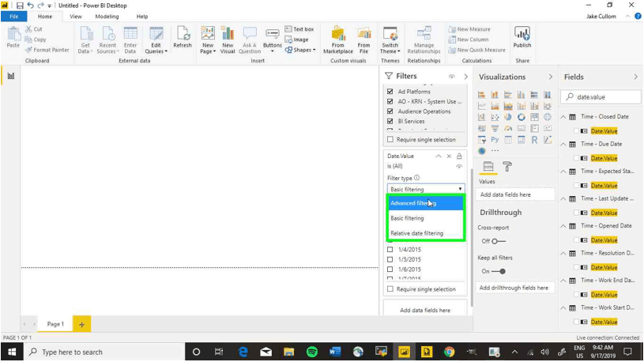
Task: Select the Clustered column chart visual
Action: pyautogui.click(x=522, y=95)
